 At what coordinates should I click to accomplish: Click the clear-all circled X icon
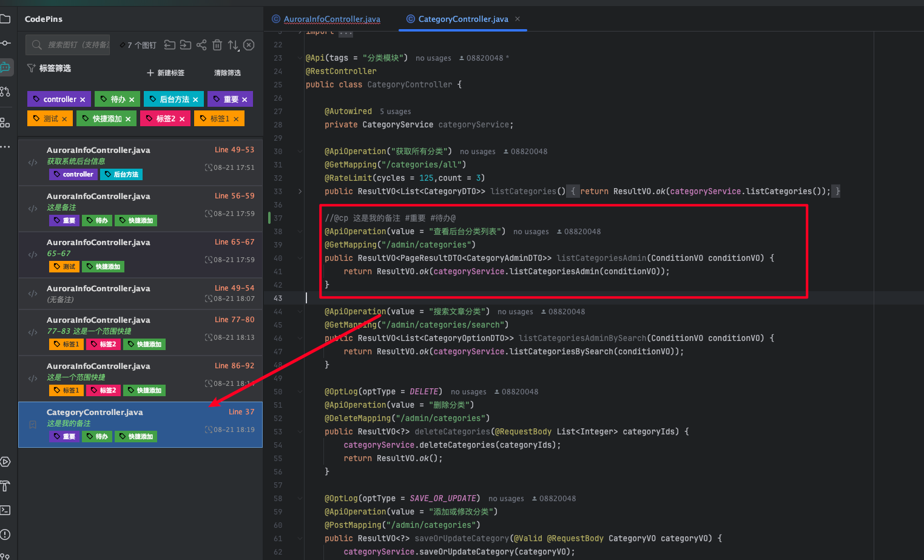click(249, 45)
